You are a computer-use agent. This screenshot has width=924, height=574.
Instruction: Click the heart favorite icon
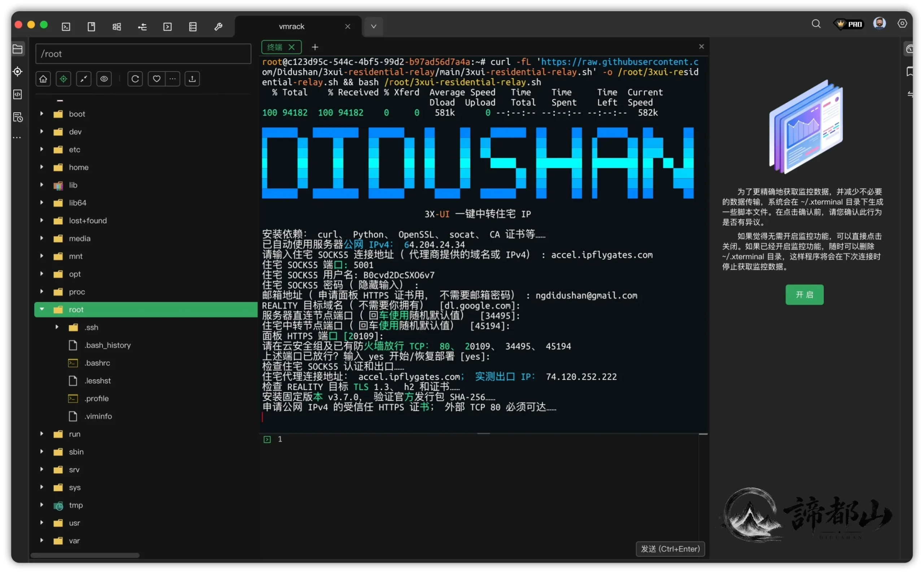tap(157, 79)
